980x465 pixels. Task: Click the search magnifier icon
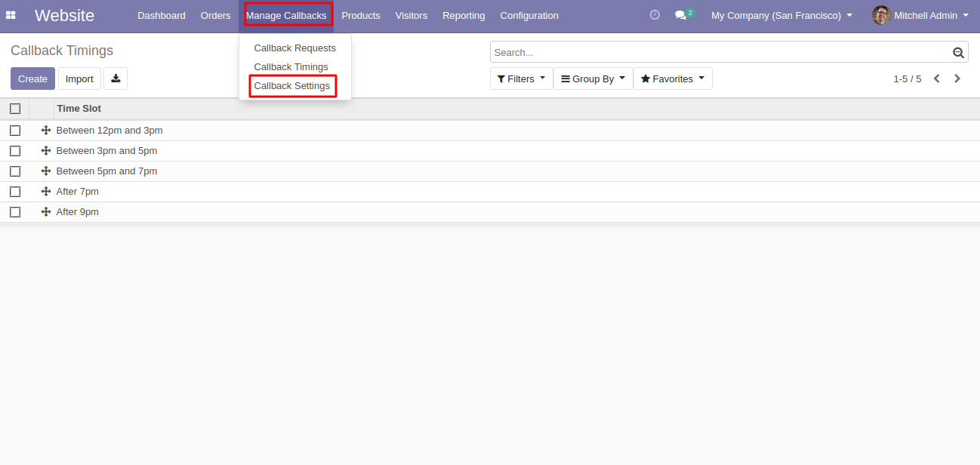click(957, 52)
